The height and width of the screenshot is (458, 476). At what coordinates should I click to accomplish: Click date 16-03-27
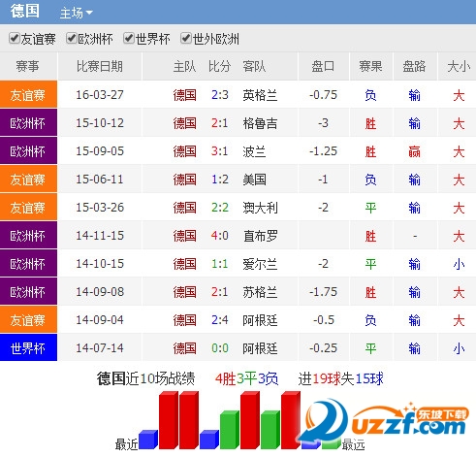coord(100,95)
